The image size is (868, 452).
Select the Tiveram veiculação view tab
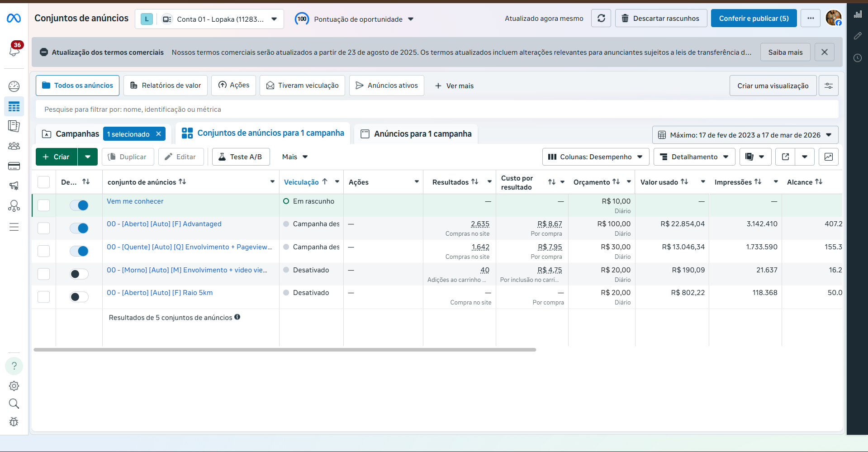coord(302,86)
